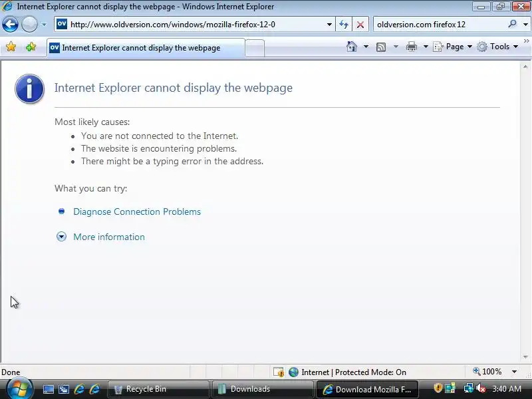Click the 'Done' status bar text

tap(11, 372)
